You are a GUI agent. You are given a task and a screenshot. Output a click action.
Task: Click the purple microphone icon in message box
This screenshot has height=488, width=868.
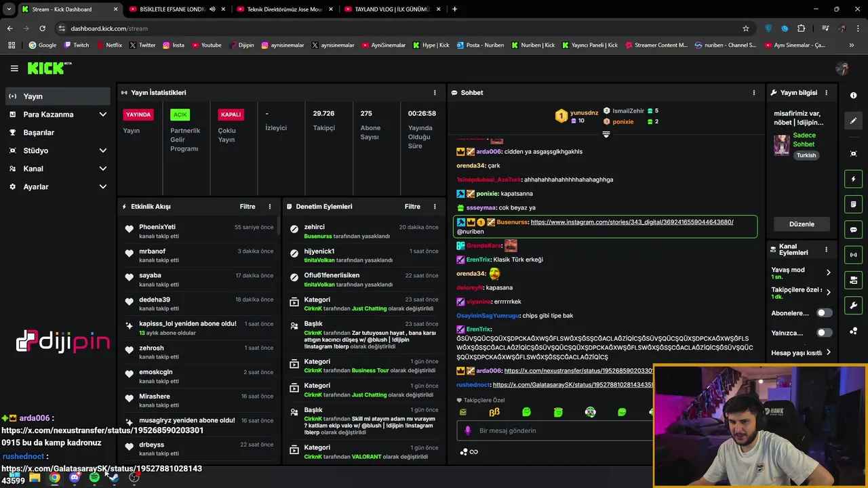[467, 430]
